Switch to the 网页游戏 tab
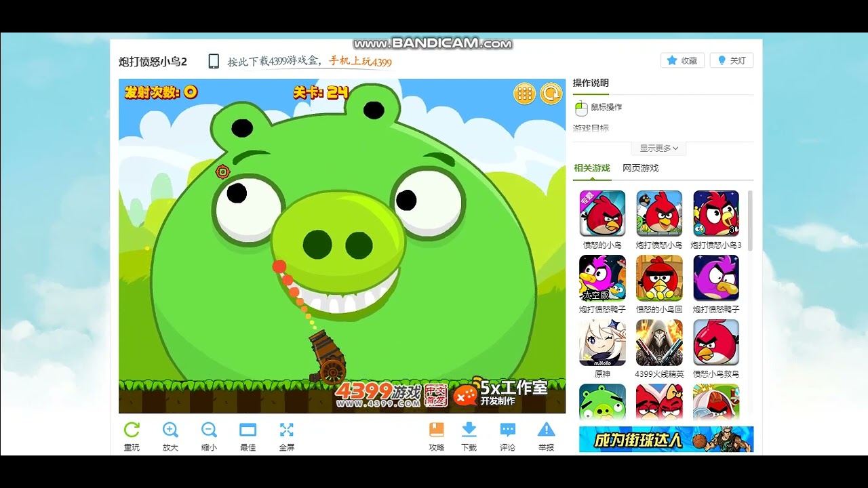The image size is (868, 488). point(641,168)
